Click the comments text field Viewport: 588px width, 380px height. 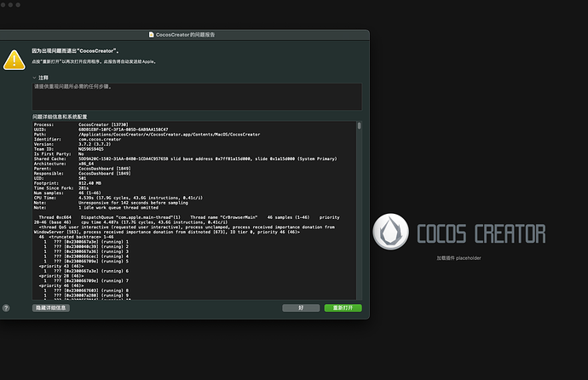(197, 96)
